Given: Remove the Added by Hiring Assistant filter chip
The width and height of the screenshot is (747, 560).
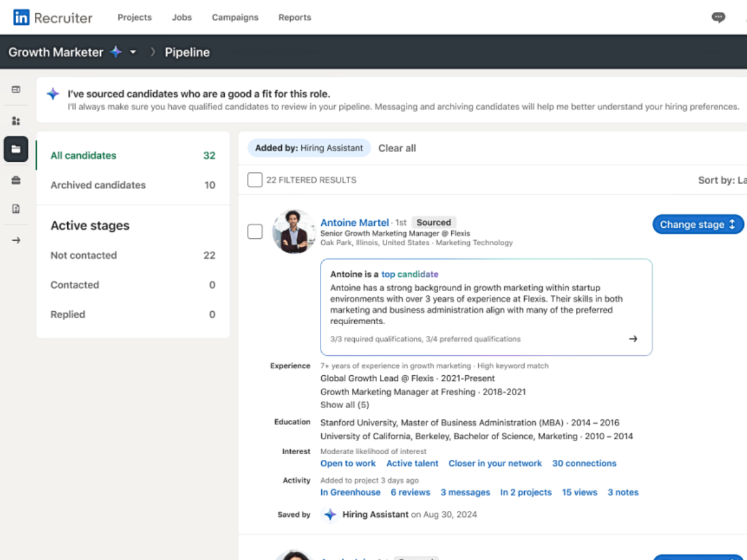Looking at the screenshot, I should (x=309, y=148).
